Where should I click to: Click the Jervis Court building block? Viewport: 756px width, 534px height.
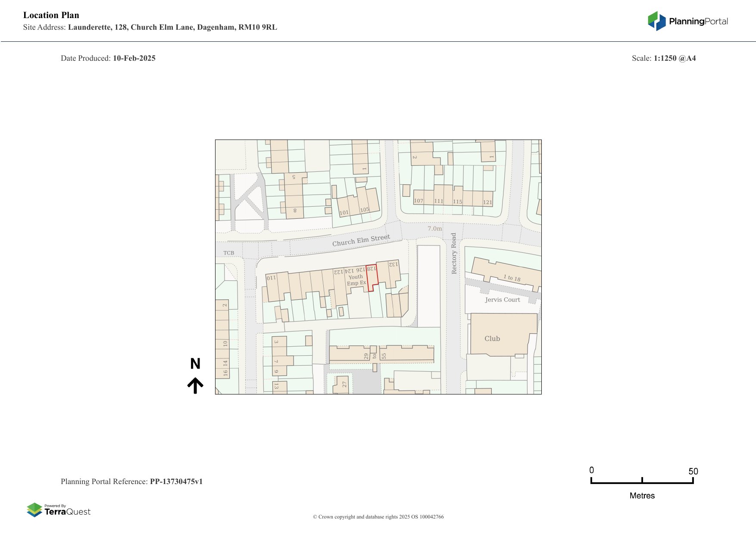502,300
